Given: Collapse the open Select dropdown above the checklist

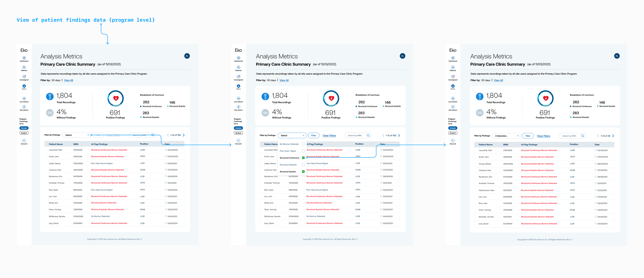Looking at the screenshot, I should [x=292, y=135].
